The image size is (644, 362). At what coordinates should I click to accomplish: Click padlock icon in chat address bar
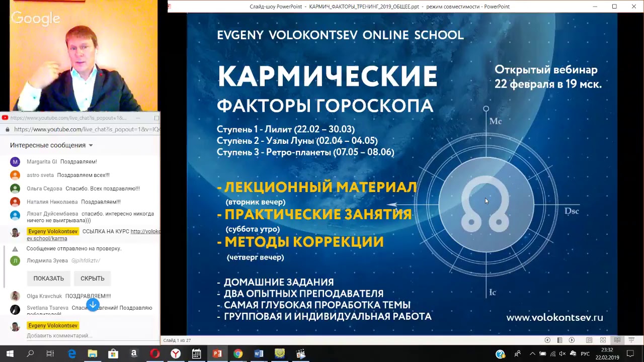(8, 129)
